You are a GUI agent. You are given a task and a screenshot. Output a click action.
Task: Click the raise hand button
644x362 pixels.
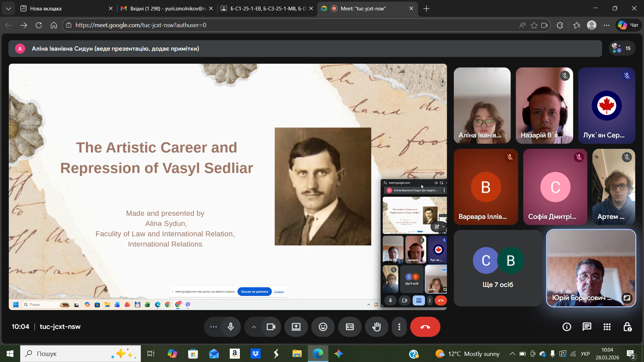click(x=376, y=327)
